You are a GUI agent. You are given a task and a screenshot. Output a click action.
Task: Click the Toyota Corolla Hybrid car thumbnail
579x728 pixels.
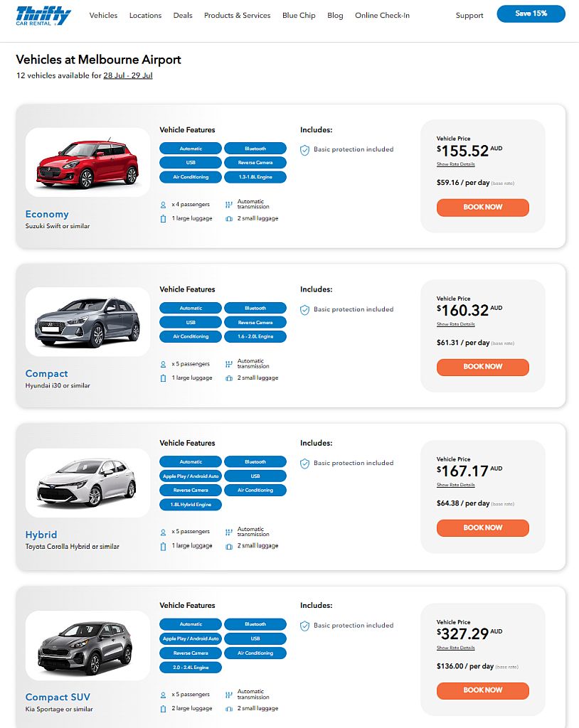point(87,483)
